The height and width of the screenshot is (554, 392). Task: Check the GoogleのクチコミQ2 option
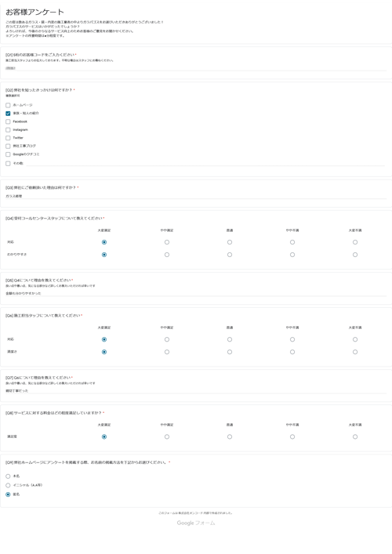(x=8, y=154)
